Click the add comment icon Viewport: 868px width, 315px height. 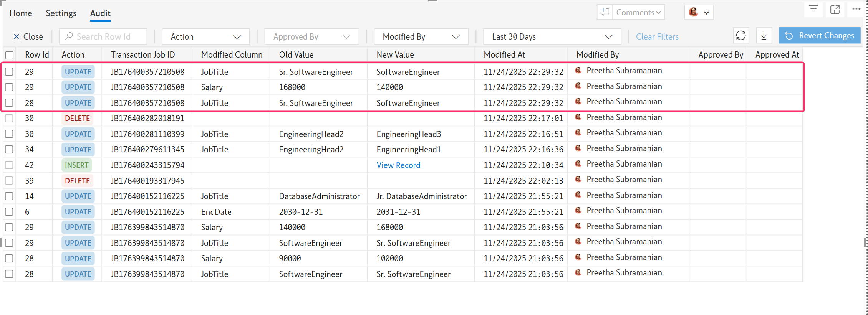605,12
